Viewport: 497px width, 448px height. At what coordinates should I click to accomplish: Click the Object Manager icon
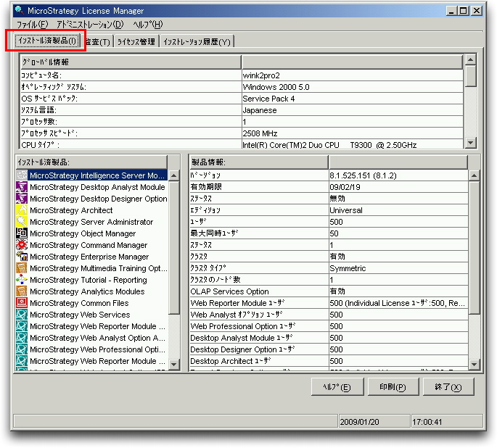(22, 233)
